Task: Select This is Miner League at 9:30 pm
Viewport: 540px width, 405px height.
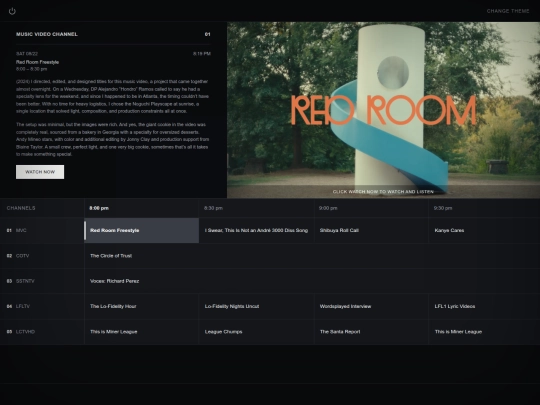Action: (484, 332)
